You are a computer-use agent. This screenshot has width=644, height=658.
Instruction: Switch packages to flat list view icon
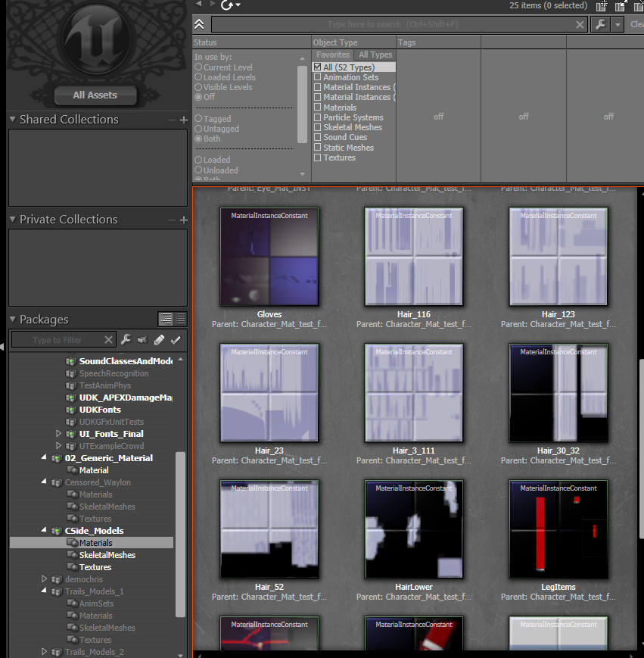coord(181,320)
